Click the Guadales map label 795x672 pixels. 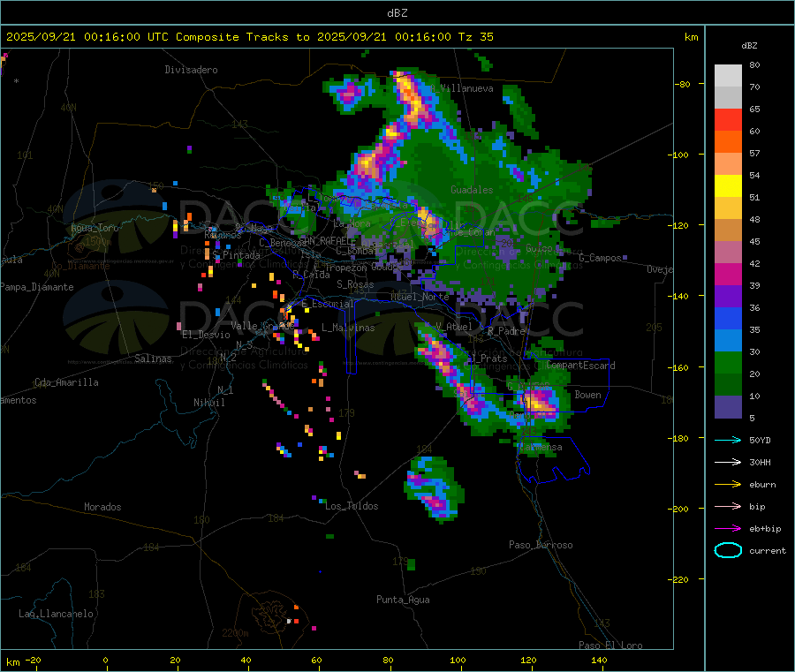tap(472, 190)
